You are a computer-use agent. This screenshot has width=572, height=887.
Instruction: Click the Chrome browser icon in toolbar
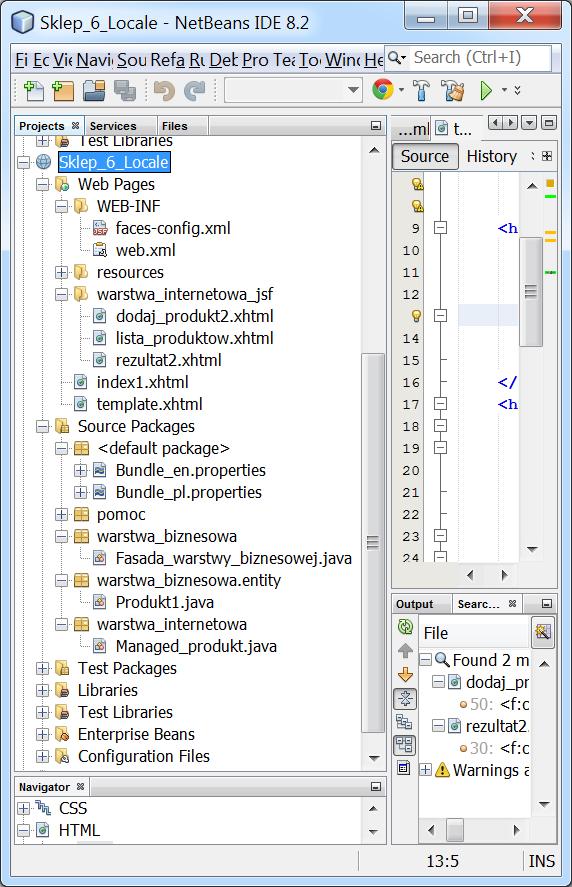tap(382, 90)
